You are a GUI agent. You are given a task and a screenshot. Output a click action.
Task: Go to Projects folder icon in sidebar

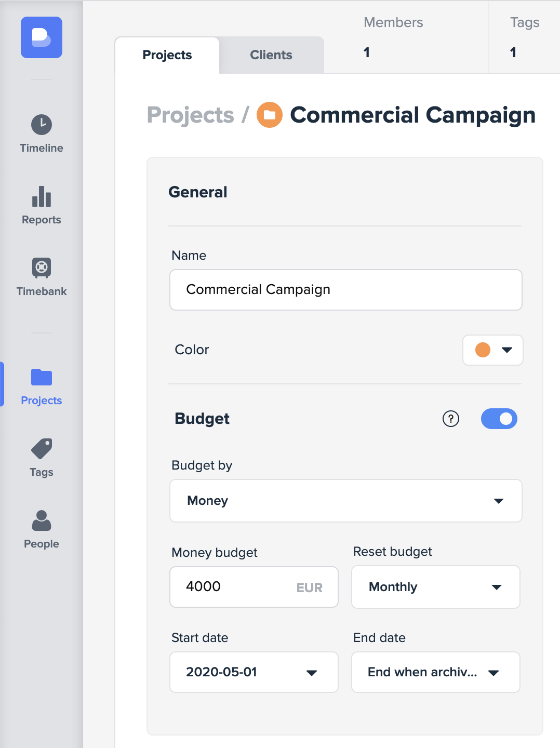(42, 378)
